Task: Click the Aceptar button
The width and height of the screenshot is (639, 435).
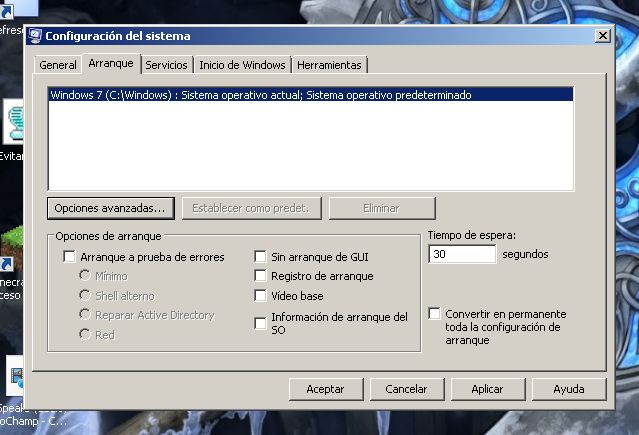Action: [326, 389]
